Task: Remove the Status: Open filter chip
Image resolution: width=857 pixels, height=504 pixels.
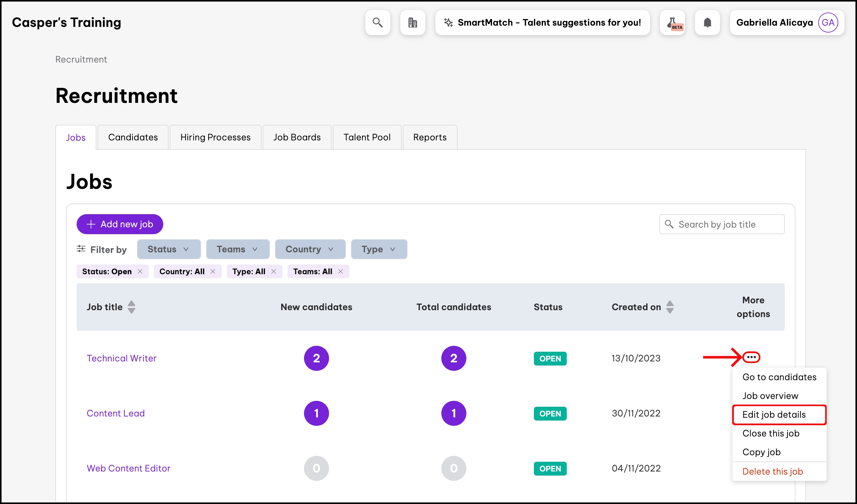Action: point(140,271)
